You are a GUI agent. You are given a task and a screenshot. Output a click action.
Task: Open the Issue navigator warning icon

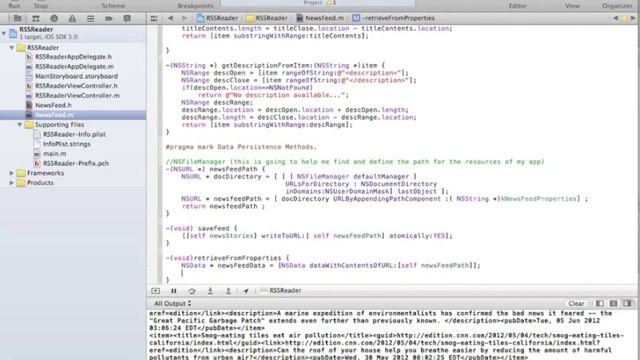click(x=72, y=18)
